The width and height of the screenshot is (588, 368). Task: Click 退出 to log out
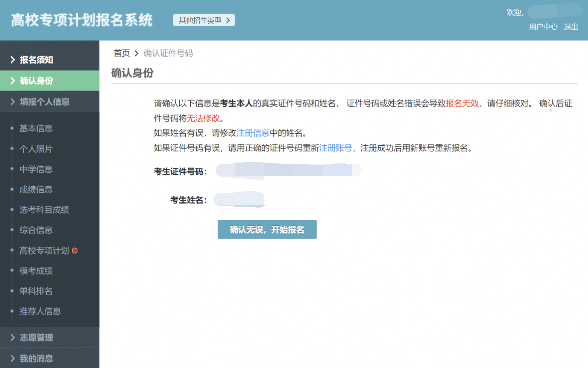click(x=570, y=27)
